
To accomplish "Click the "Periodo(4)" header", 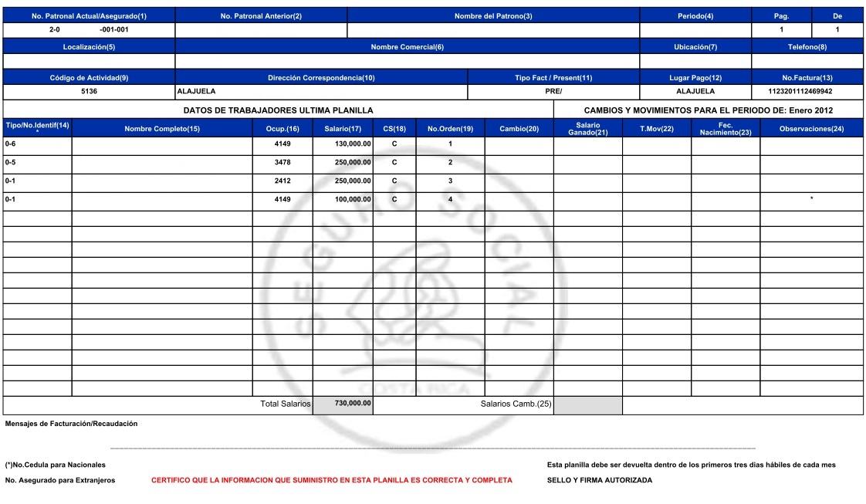I will (695, 16).
